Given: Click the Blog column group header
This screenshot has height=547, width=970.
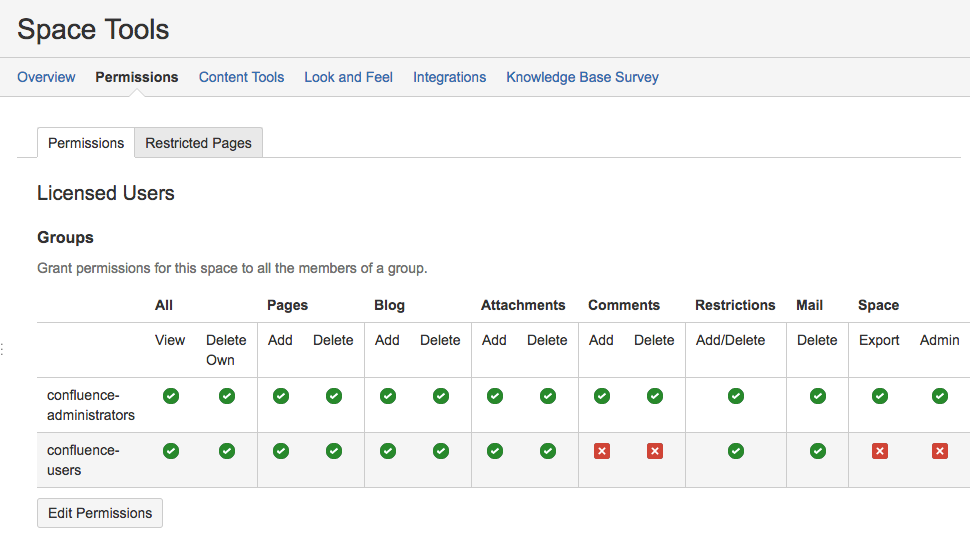Looking at the screenshot, I should pyautogui.click(x=389, y=305).
